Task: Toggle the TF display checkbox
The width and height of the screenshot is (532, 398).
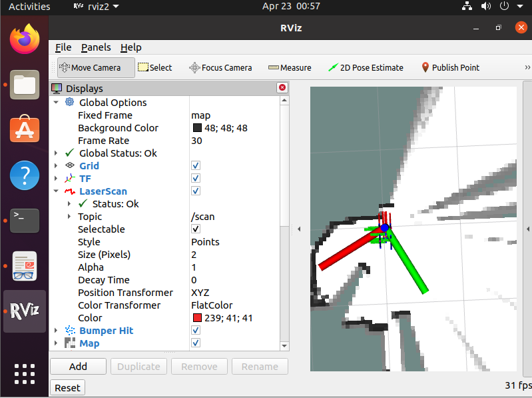Action: [196, 178]
